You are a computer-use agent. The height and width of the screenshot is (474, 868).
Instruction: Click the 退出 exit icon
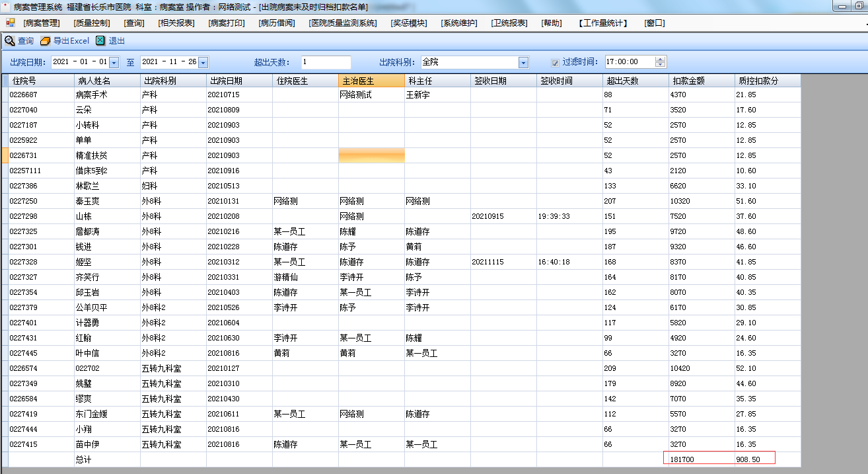pos(100,41)
